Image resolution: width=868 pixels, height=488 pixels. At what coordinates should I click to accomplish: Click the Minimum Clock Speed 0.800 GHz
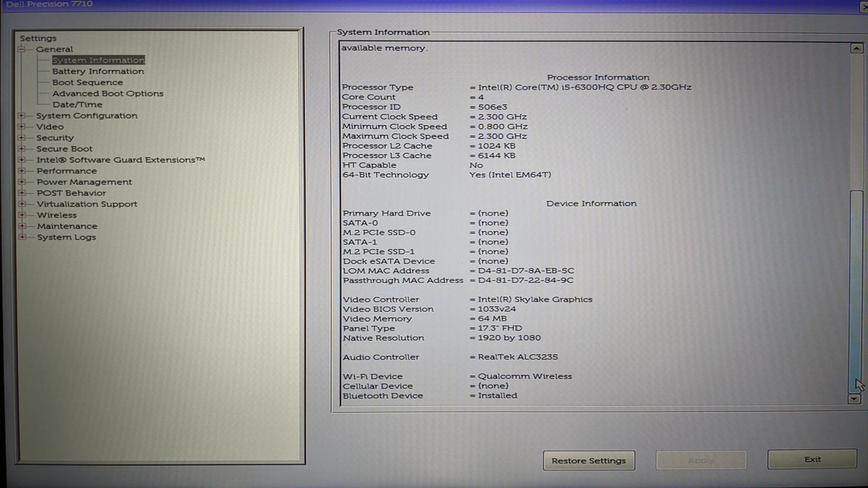coord(502,126)
